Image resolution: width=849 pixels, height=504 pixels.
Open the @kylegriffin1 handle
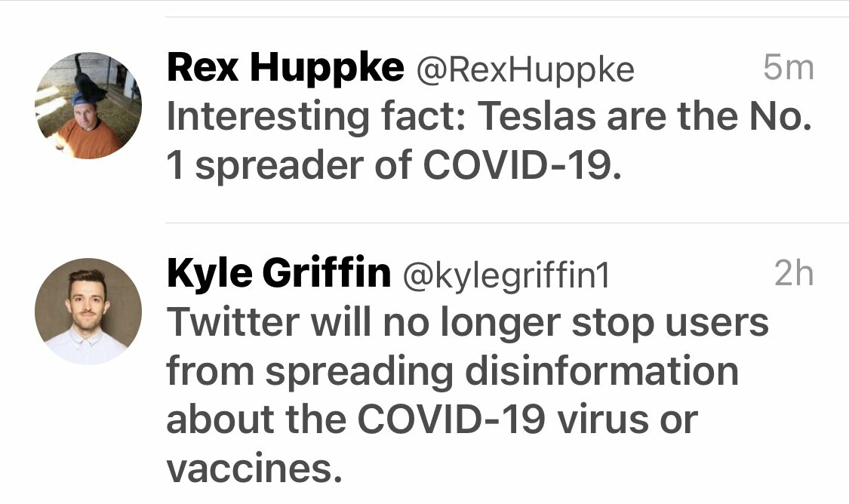506,275
